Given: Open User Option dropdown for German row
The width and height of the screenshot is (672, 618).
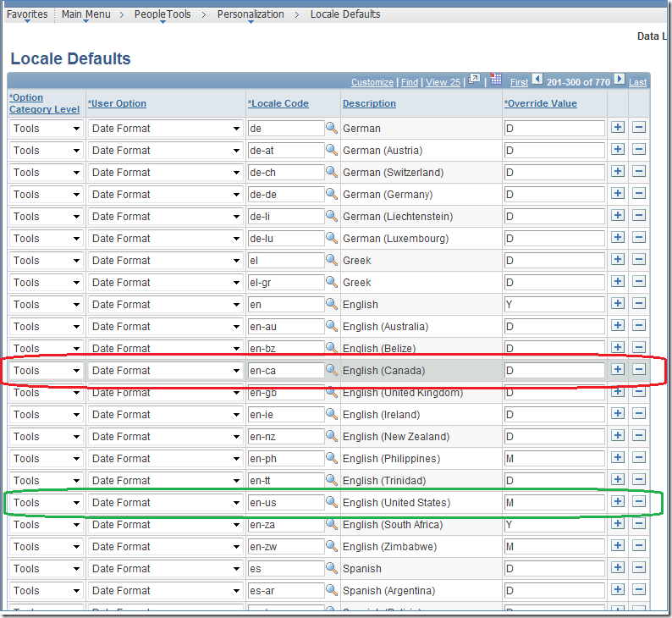Looking at the screenshot, I should click(x=236, y=128).
